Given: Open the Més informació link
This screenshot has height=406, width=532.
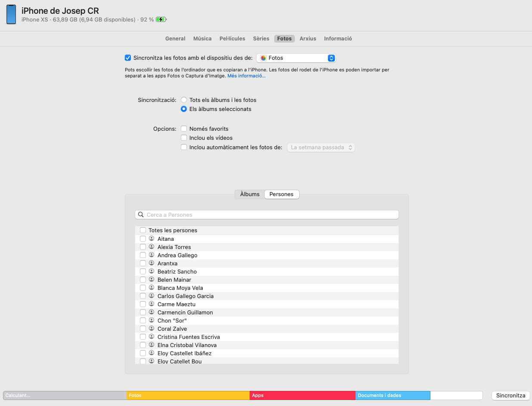Looking at the screenshot, I should (x=246, y=76).
